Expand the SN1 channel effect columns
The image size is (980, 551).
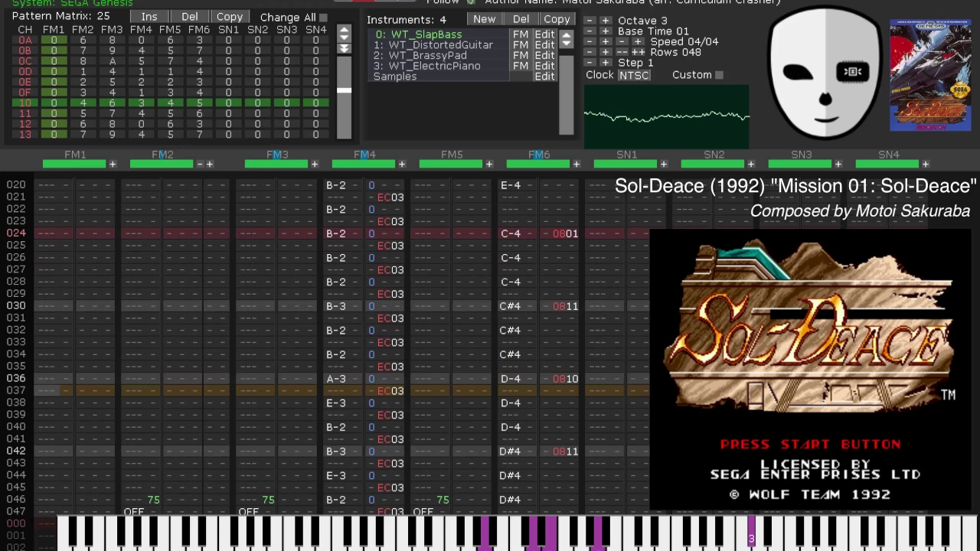(664, 164)
